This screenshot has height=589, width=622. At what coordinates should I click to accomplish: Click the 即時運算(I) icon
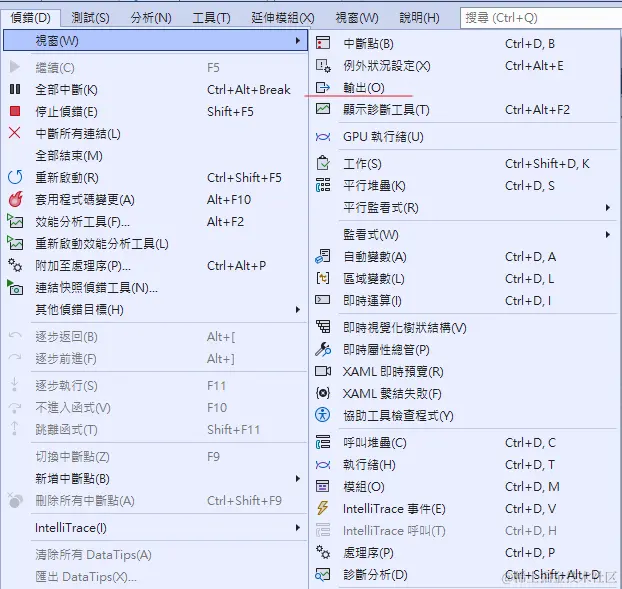(323, 300)
